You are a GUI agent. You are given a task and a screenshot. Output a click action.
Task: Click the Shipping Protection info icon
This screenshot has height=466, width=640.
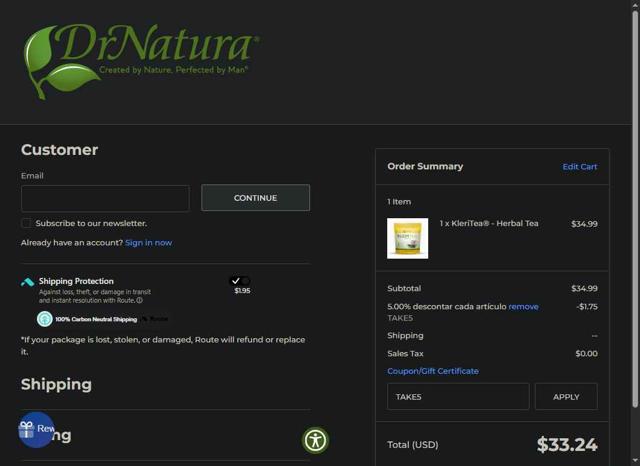click(140, 300)
